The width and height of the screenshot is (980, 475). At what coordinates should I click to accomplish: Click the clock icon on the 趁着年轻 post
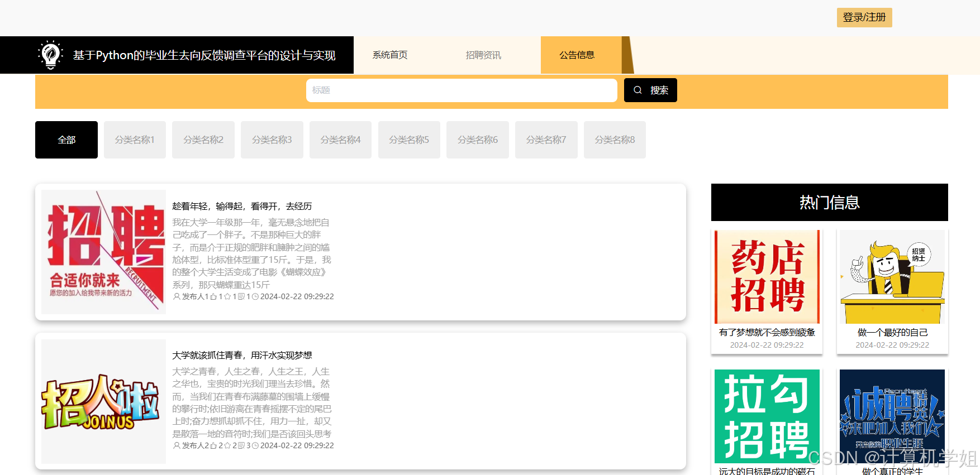point(255,297)
